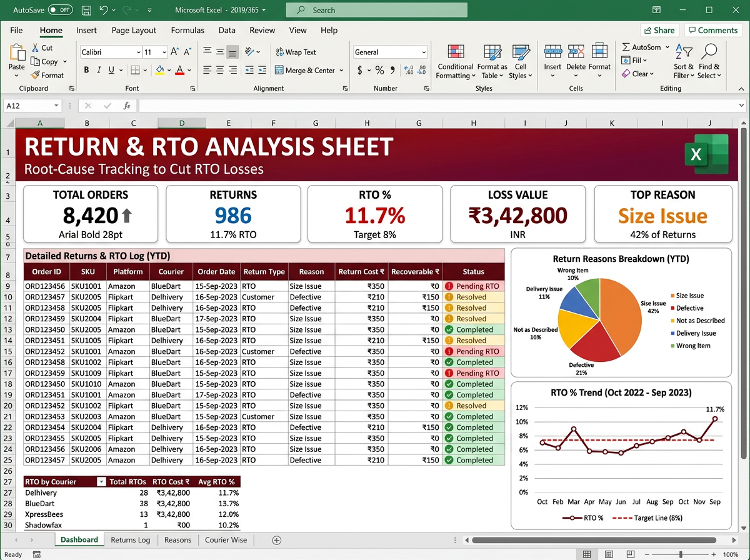Click the Clear eraser icon
The width and height of the screenshot is (750, 560).
coord(626,74)
